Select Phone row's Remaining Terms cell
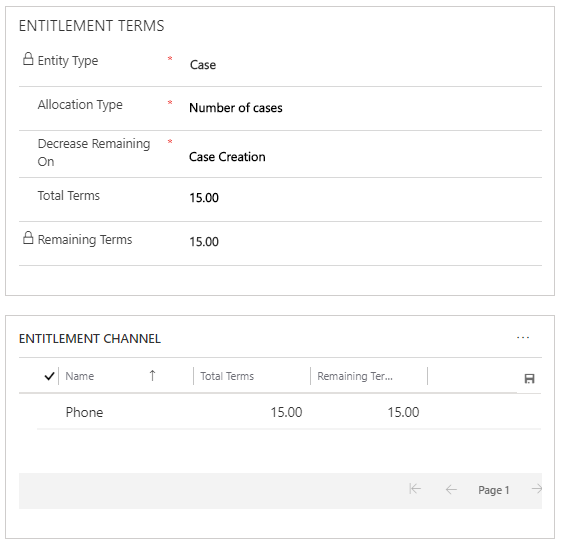 tap(403, 412)
